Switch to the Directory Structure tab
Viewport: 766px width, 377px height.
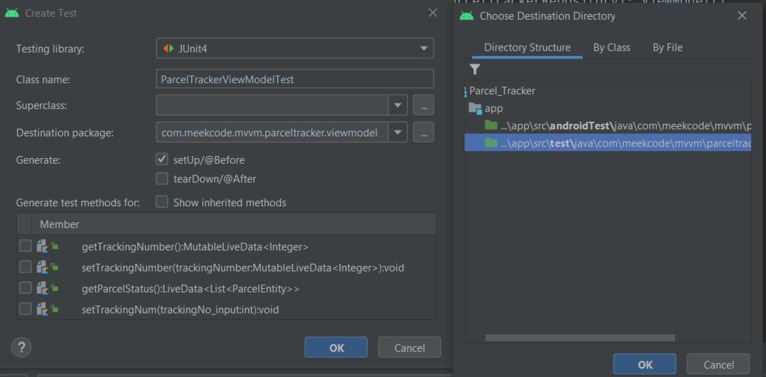(527, 48)
